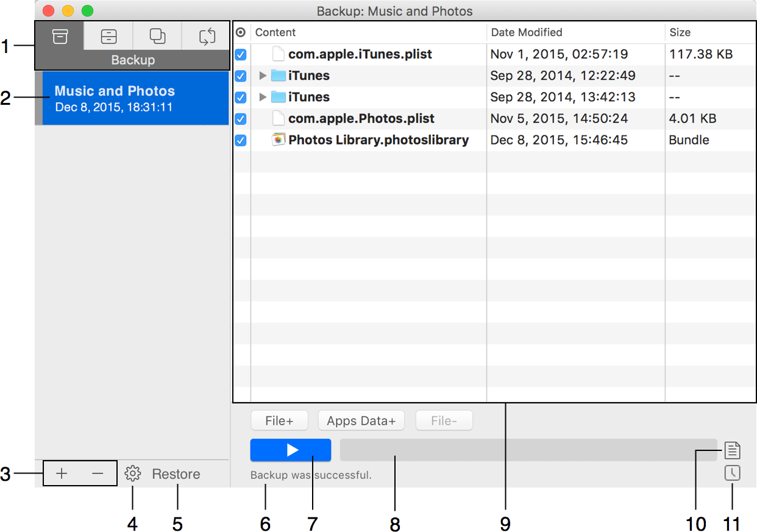757x532 pixels.
Task: Open the schedule clock icon
Action: [733, 473]
